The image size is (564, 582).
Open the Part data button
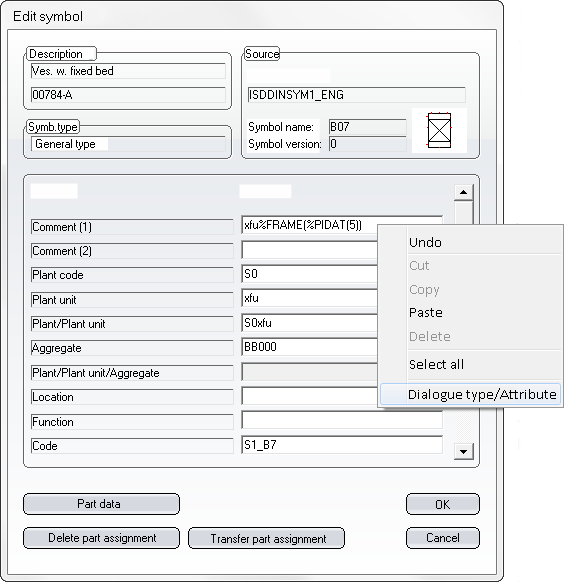coord(101,504)
